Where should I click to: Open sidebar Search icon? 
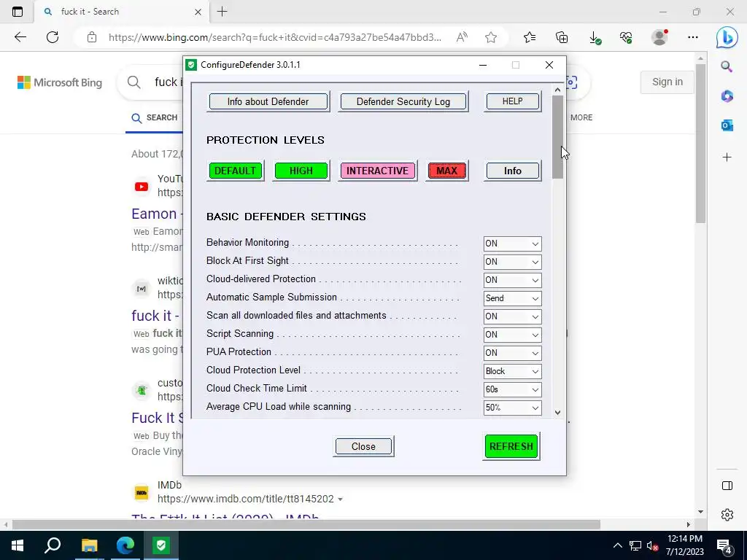click(x=727, y=66)
